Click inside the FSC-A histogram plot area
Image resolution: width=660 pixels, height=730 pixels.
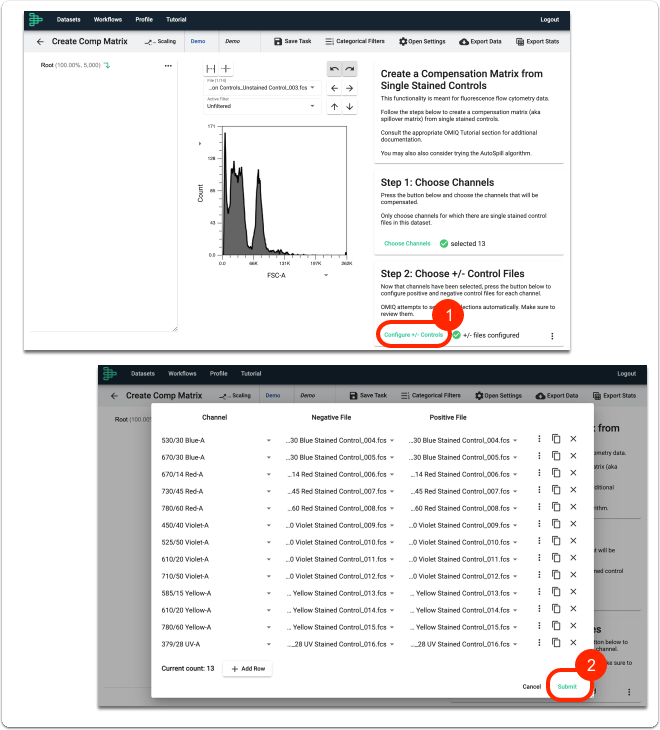(x=284, y=190)
